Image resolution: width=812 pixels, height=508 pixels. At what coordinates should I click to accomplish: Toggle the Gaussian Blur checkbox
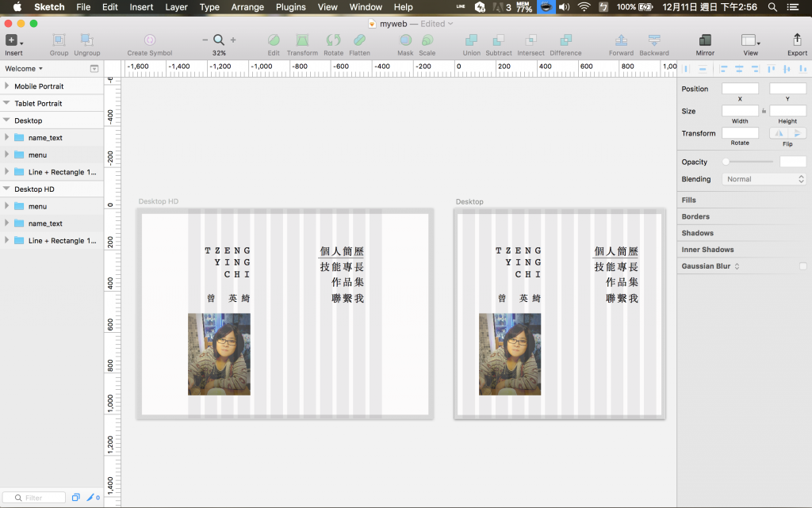(802, 266)
